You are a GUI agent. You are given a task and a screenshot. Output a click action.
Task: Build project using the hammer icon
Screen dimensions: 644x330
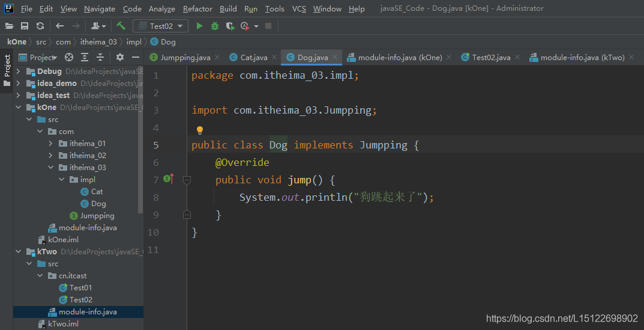click(x=121, y=26)
